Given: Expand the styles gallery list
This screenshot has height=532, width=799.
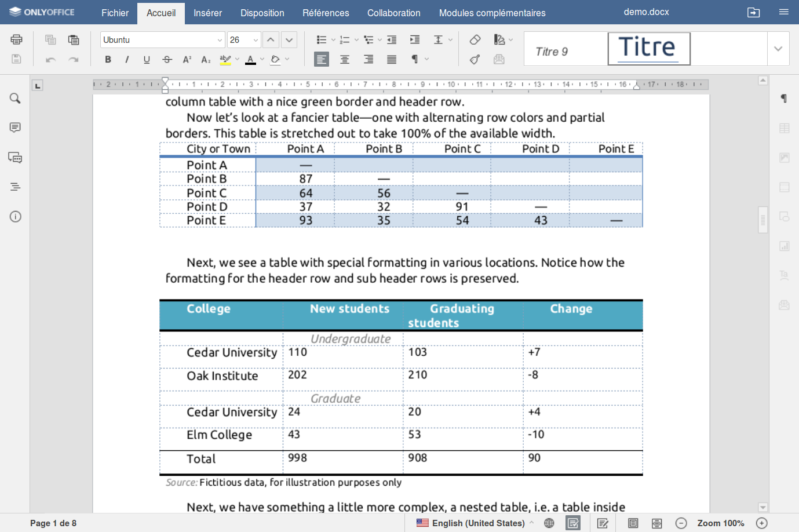Looking at the screenshot, I should [x=779, y=49].
